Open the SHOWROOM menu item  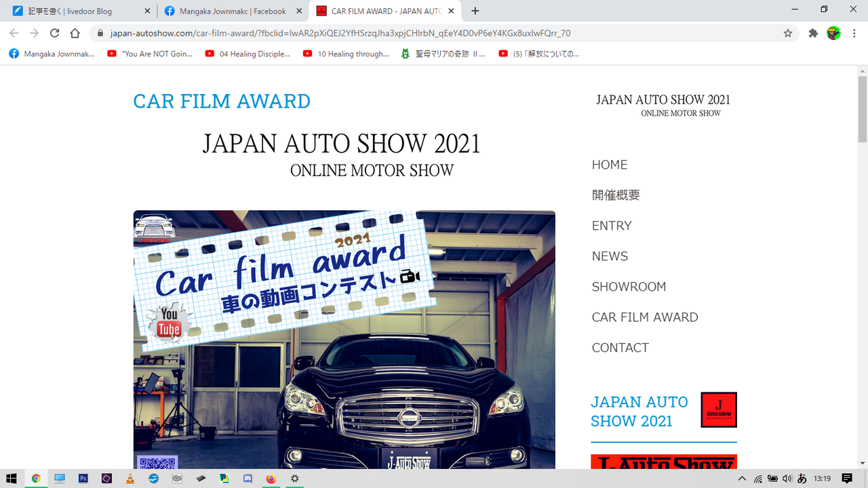[629, 287]
